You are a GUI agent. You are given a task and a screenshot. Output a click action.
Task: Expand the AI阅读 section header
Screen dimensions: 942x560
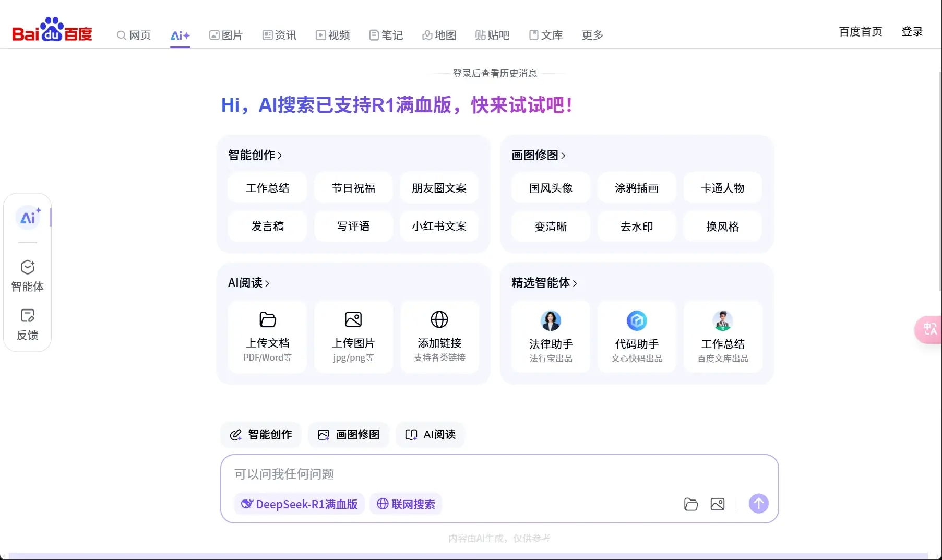click(248, 283)
